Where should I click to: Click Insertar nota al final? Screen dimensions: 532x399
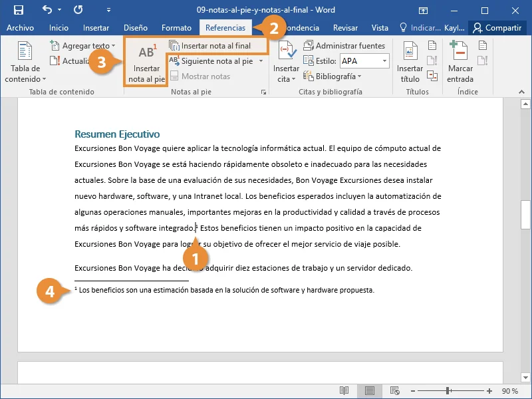click(x=210, y=45)
